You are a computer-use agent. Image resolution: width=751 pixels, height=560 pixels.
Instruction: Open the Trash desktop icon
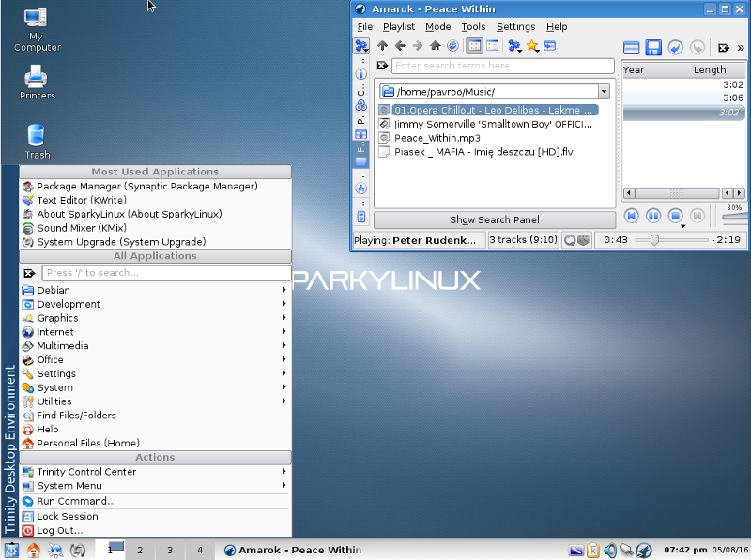[x=37, y=142]
